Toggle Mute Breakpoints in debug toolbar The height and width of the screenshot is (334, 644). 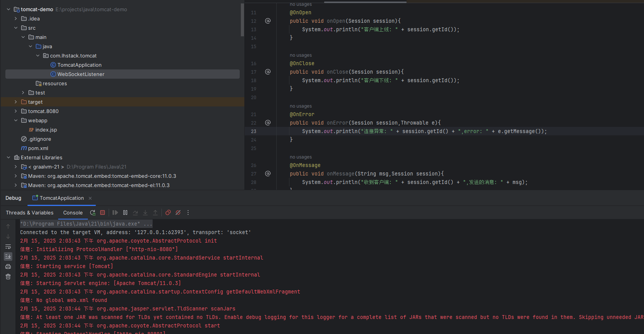coord(178,213)
